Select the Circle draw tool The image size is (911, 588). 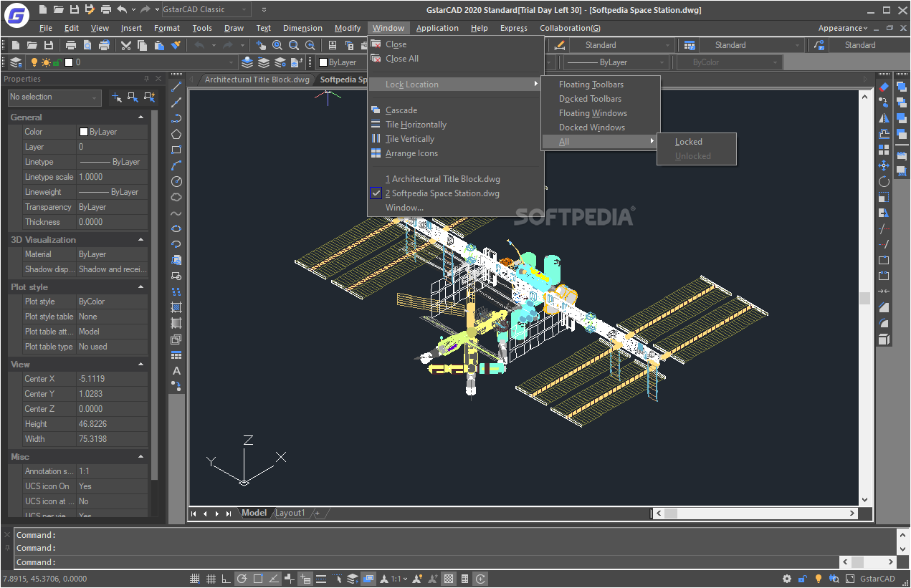[x=176, y=181]
